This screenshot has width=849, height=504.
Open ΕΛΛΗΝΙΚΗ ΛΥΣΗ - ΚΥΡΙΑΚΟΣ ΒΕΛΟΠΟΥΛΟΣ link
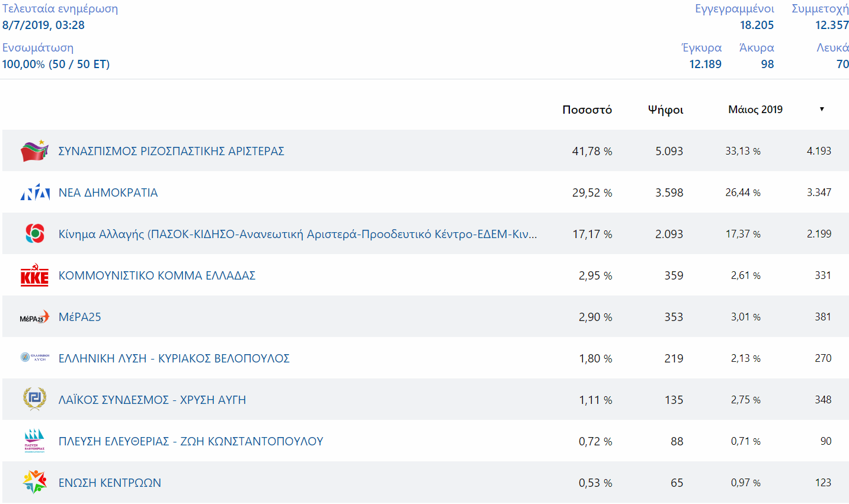174,358
